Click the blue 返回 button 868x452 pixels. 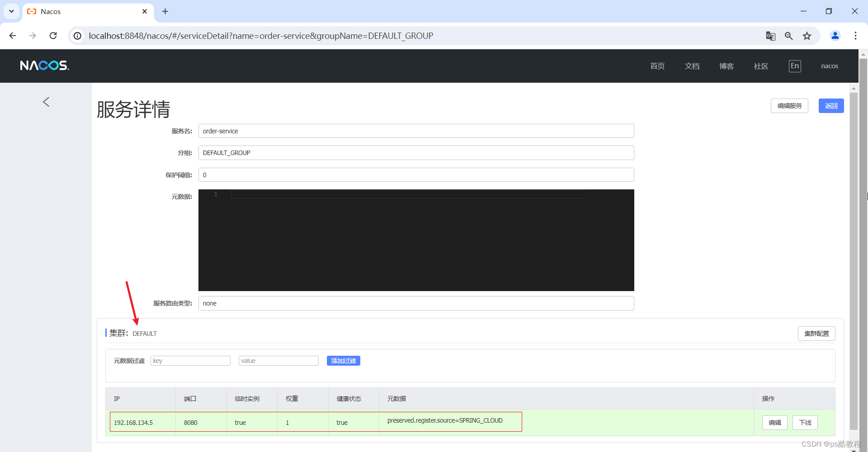831,106
